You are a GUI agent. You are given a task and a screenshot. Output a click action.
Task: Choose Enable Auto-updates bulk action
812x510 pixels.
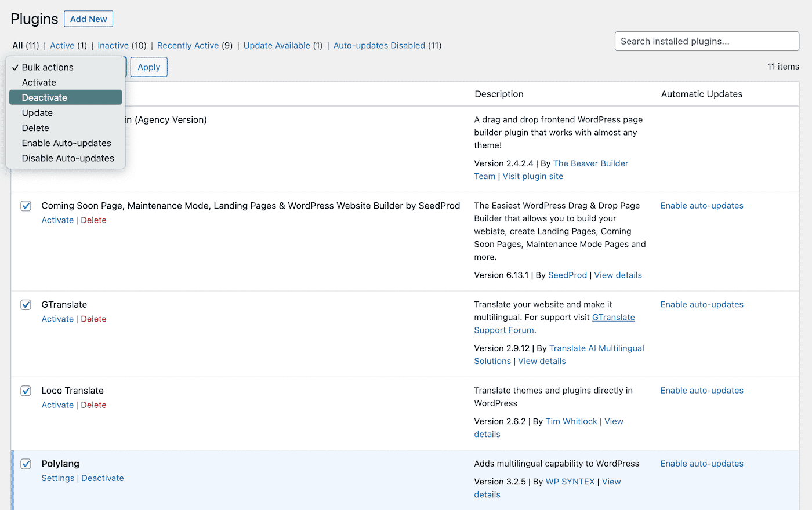(x=66, y=143)
